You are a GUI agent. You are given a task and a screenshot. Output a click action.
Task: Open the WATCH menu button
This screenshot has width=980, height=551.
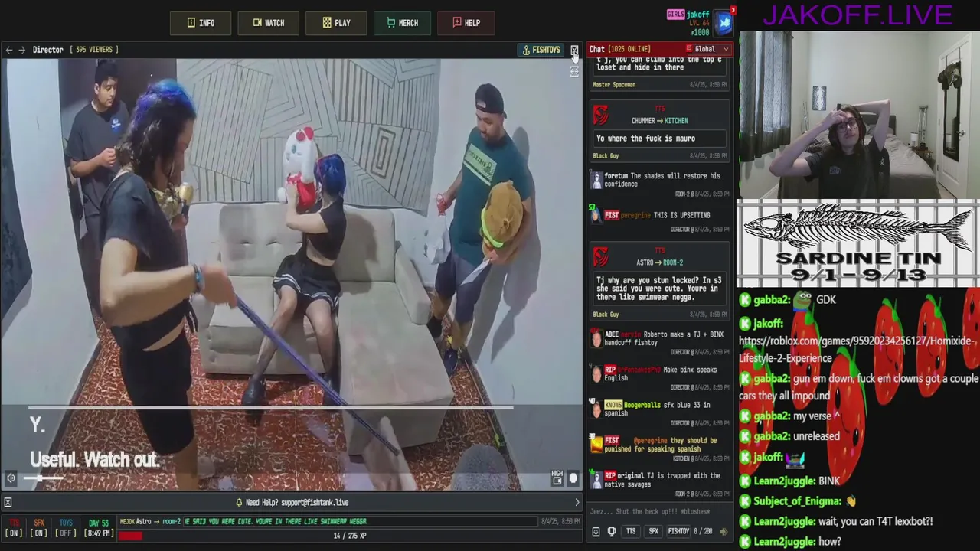click(268, 23)
